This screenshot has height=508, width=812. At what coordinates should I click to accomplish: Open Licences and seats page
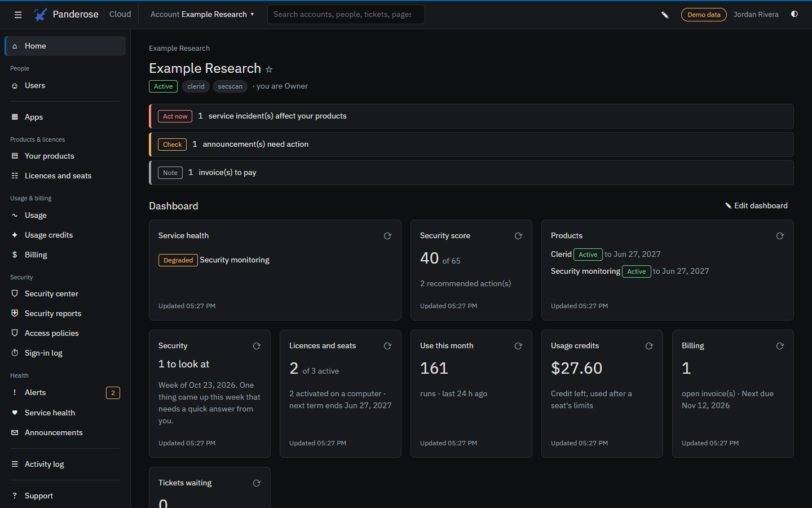(x=65, y=176)
